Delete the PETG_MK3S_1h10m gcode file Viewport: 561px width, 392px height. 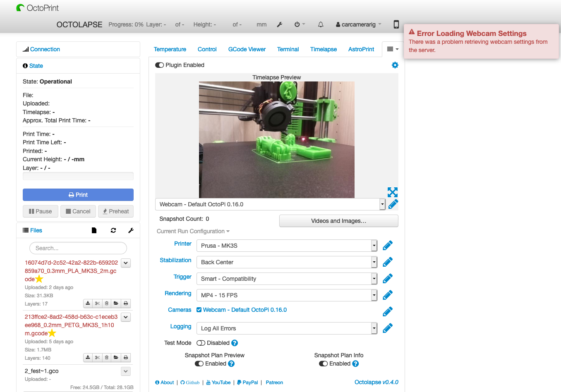pyautogui.click(x=107, y=357)
